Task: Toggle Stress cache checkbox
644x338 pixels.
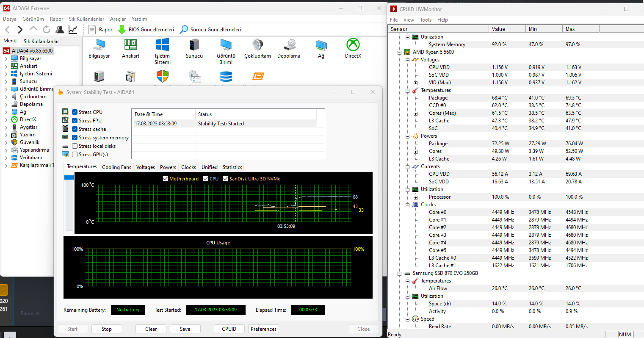Action: coord(75,129)
